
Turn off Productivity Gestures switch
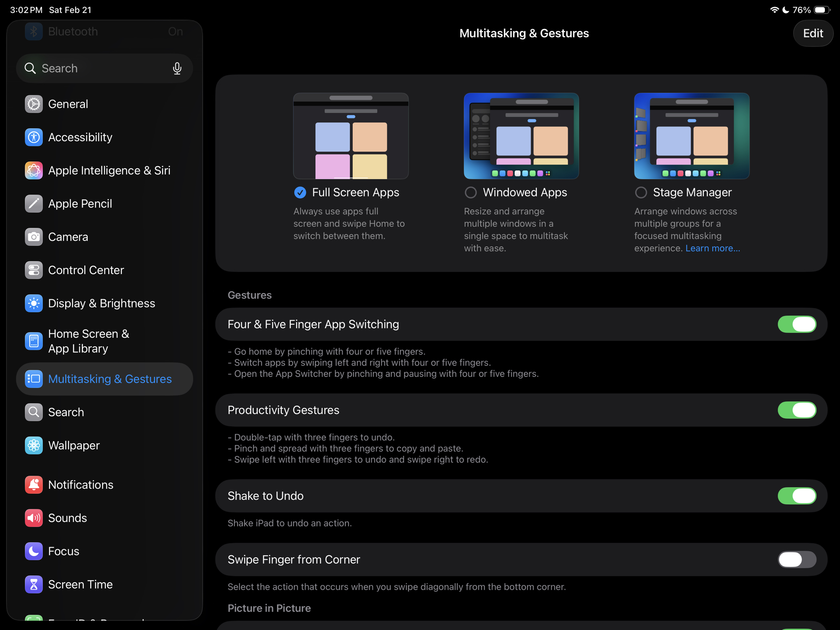[796, 410]
